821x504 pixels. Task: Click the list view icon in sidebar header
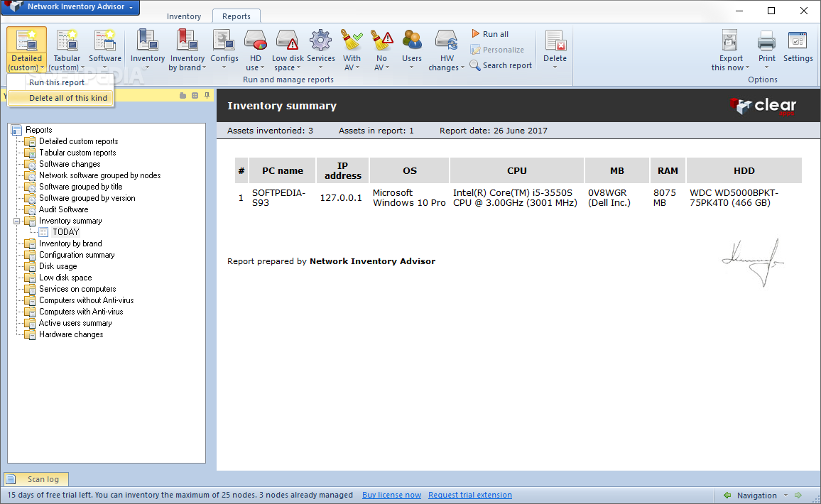point(195,95)
